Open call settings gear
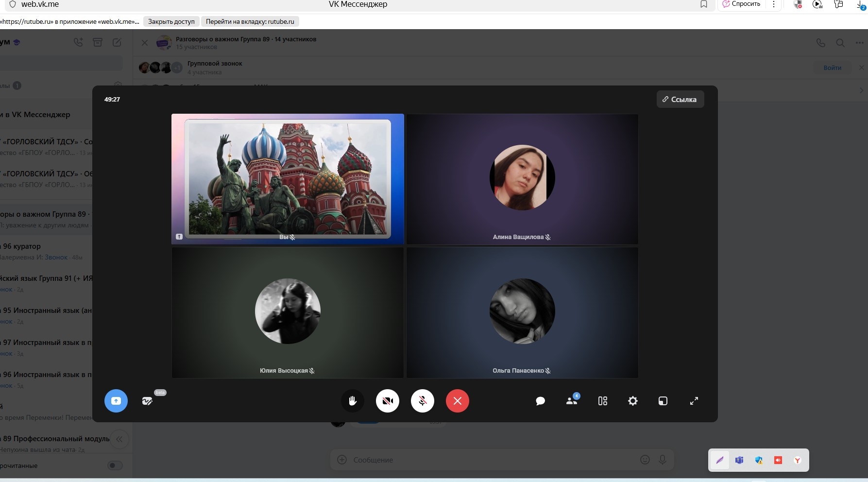This screenshot has width=868, height=482. (x=633, y=401)
